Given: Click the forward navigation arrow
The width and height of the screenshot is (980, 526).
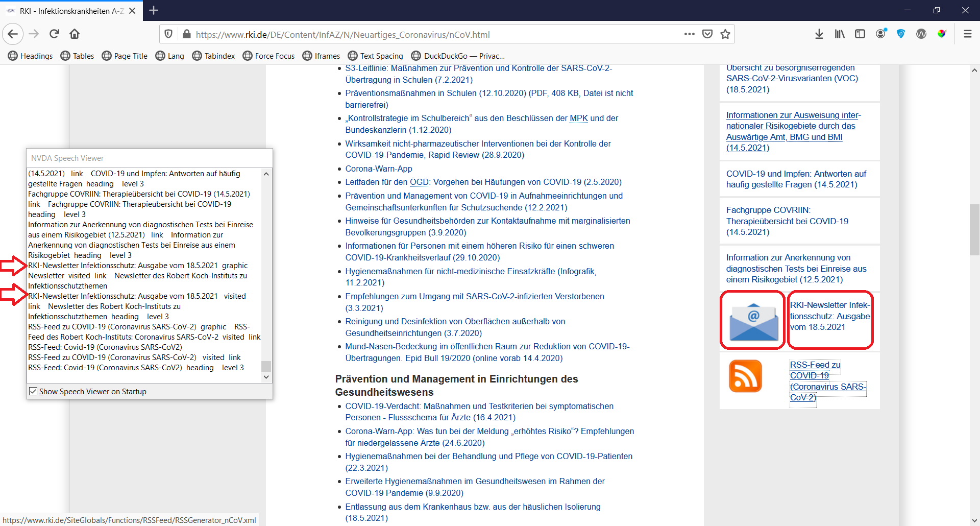Looking at the screenshot, I should click(34, 34).
